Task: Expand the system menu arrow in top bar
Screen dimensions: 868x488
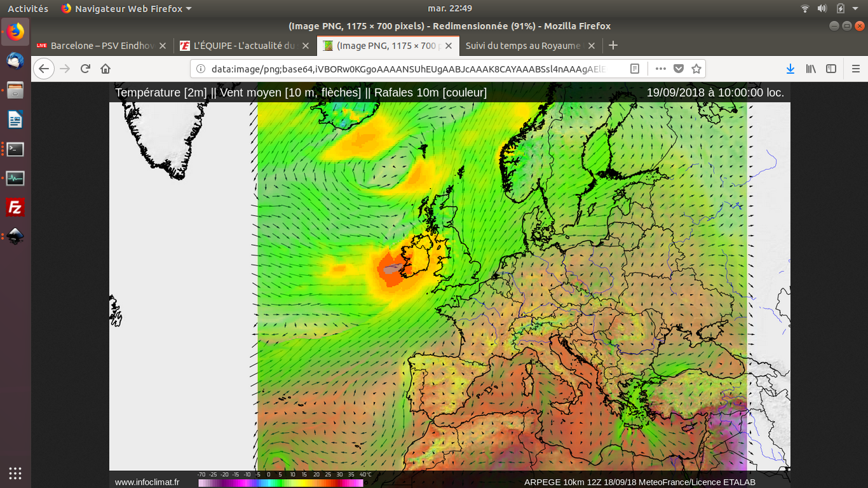Action: coord(857,9)
